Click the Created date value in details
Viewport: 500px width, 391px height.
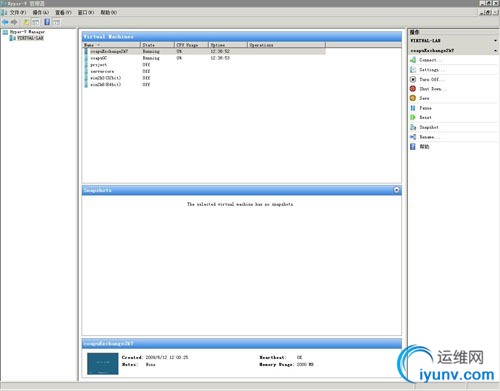click(167, 357)
